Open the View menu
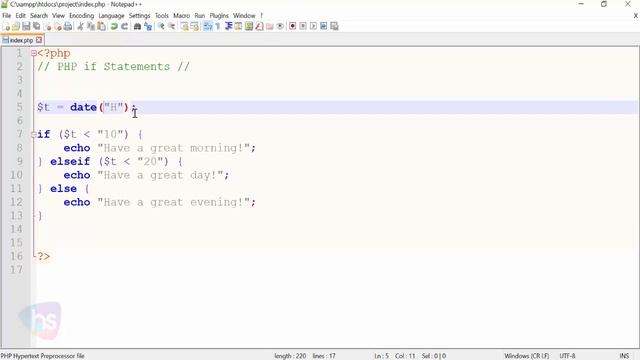The height and width of the screenshot is (360, 640). [x=58, y=16]
